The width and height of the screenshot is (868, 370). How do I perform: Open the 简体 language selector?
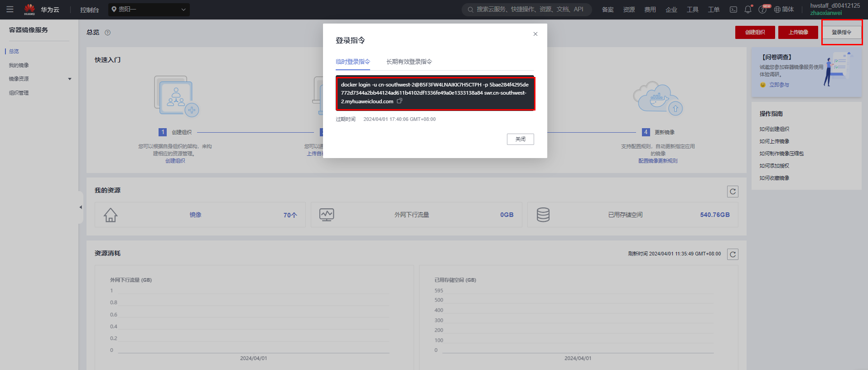tap(784, 10)
